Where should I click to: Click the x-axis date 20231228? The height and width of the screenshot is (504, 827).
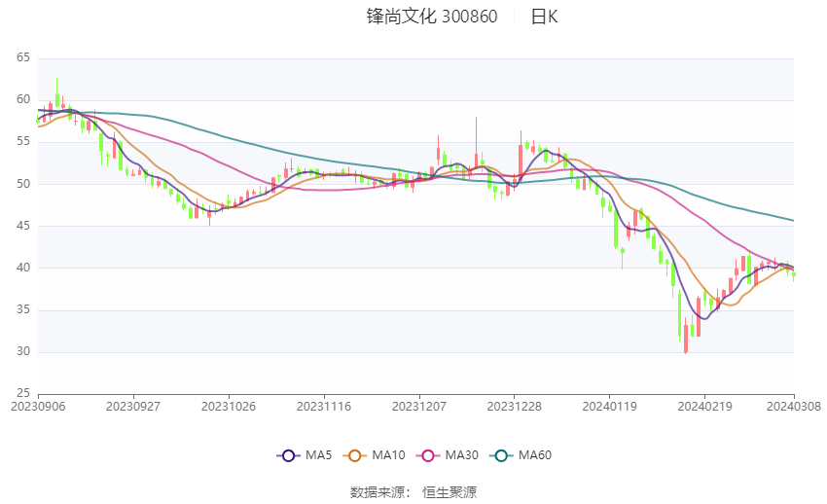pyautogui.click(x=515, y=407)
